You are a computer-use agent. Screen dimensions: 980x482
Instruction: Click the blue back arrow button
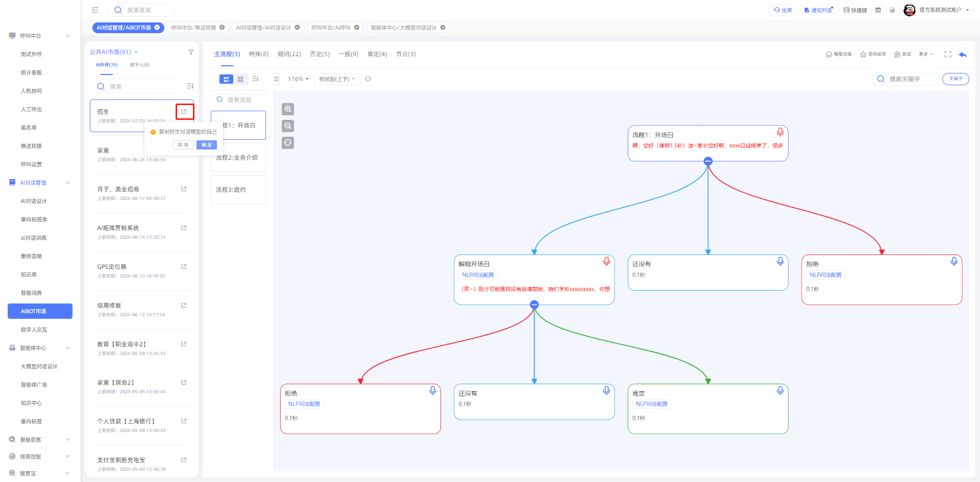tap(963, 54)
